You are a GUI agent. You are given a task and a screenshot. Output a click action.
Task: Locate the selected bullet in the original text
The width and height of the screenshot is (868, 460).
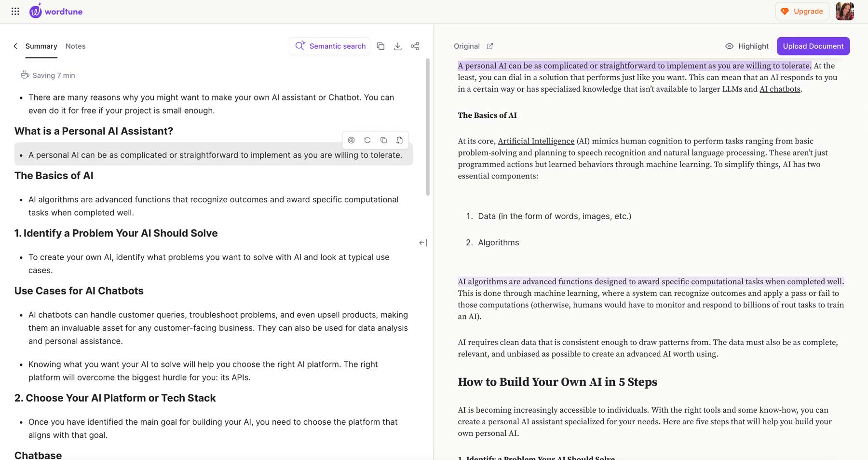click(351, 140)
